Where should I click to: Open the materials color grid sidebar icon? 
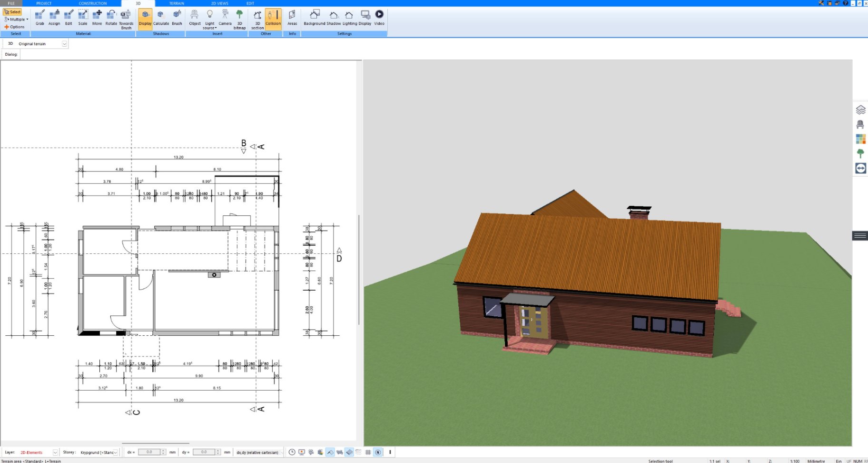pyautogui.click(x=860, y=139)
